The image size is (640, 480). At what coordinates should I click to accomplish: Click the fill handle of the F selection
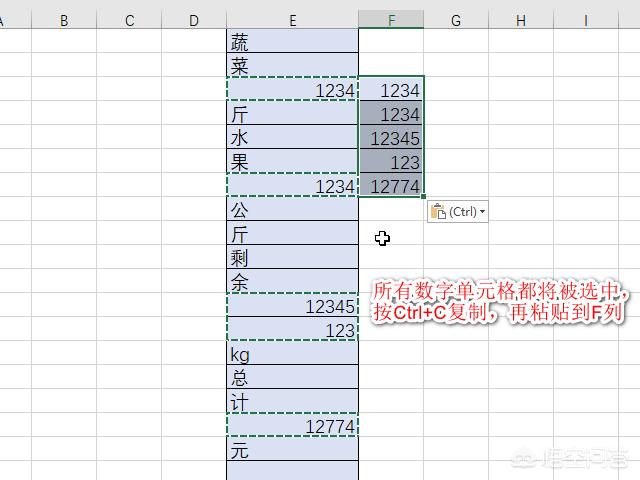(423, 196)
